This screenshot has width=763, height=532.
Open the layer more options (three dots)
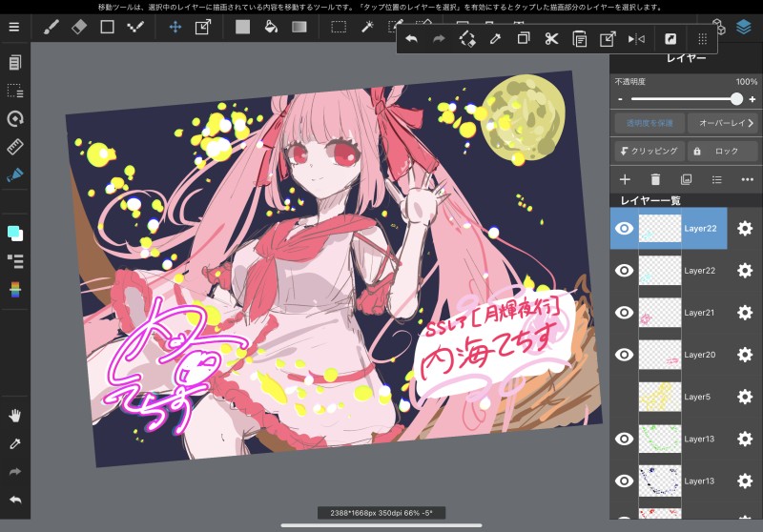click(748, 179)
